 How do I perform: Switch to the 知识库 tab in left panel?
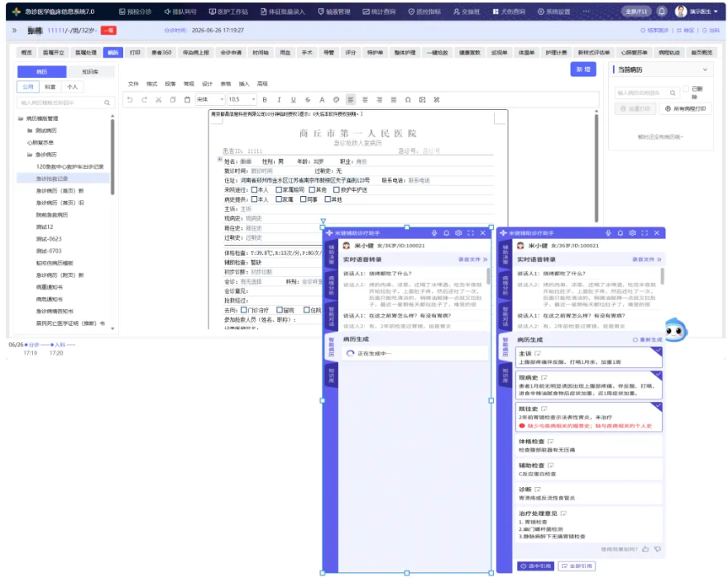[90, 72]
